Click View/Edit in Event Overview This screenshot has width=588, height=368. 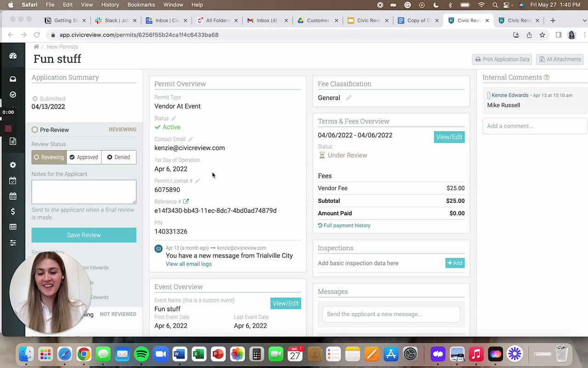pyautogui.click(x=286, y=304)
